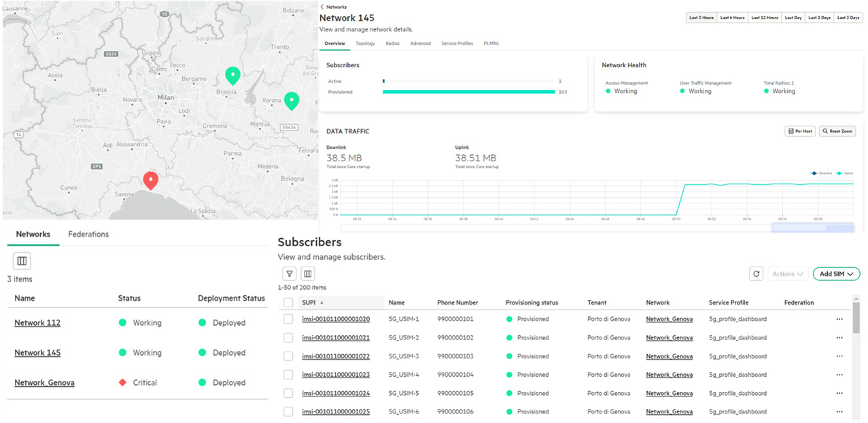
Task: Click the green map pin near Brescia
Action: 232,75
